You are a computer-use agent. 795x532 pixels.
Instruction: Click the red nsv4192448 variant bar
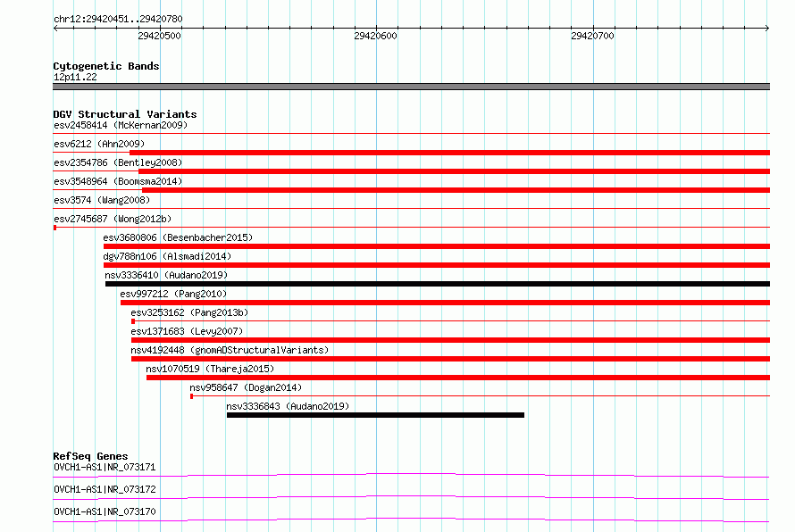click(451, 359)
